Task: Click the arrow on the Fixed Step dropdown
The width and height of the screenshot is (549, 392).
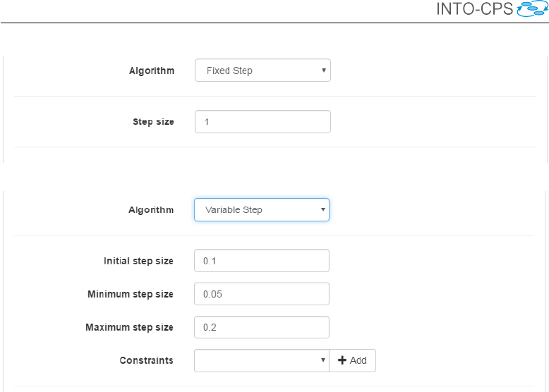Action: coord(323,71)
